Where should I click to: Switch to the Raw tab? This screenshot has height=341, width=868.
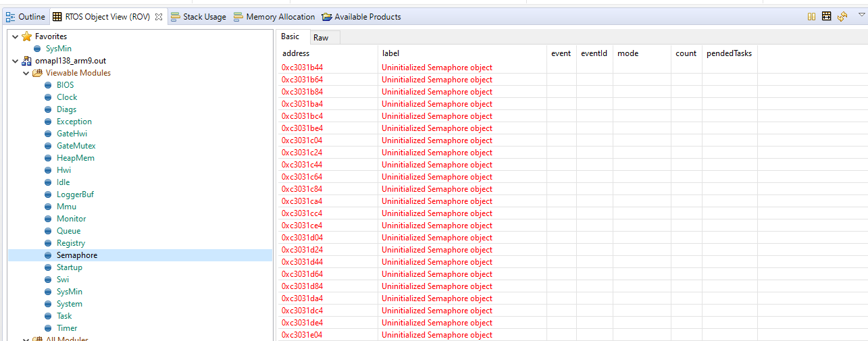click(321, 38)
